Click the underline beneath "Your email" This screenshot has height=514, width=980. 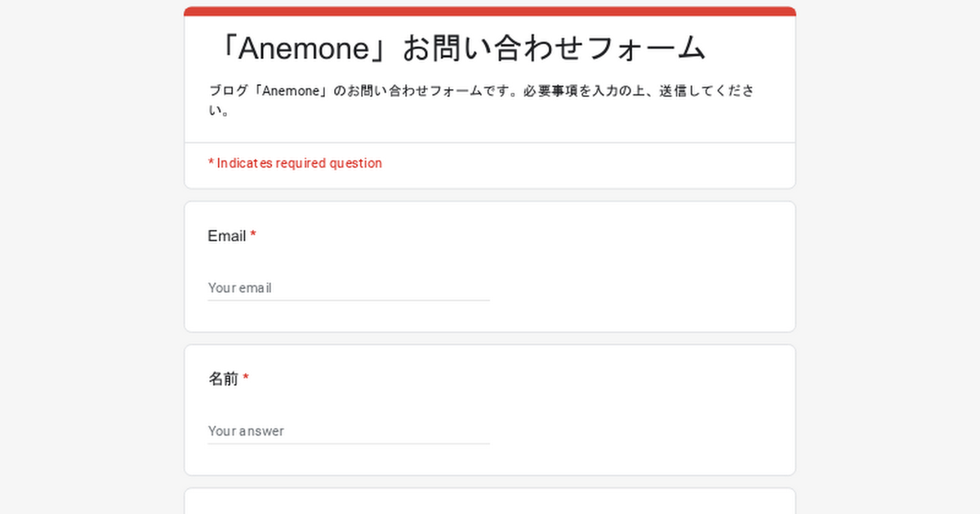click(348, 300)
